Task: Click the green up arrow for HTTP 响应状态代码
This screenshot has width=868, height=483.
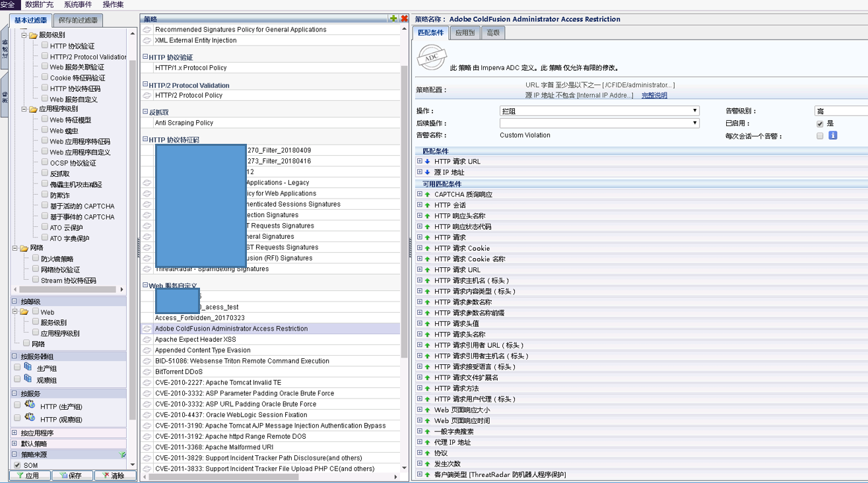Action: coord(428,227)
